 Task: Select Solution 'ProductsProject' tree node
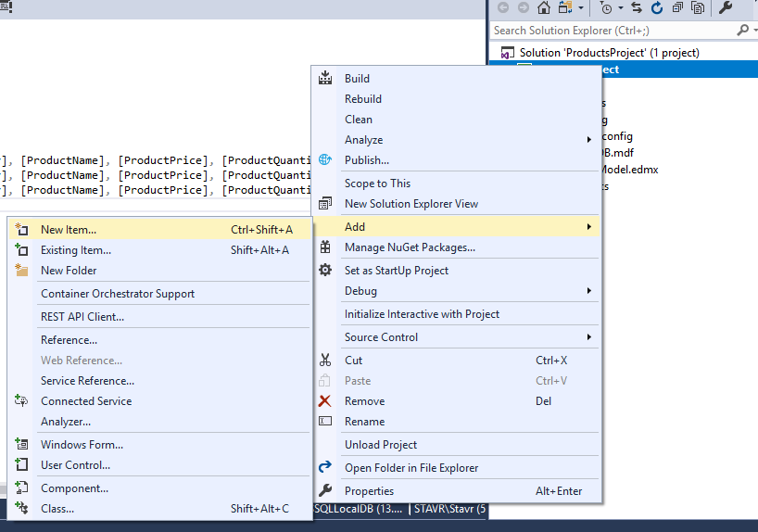[609, 53]
